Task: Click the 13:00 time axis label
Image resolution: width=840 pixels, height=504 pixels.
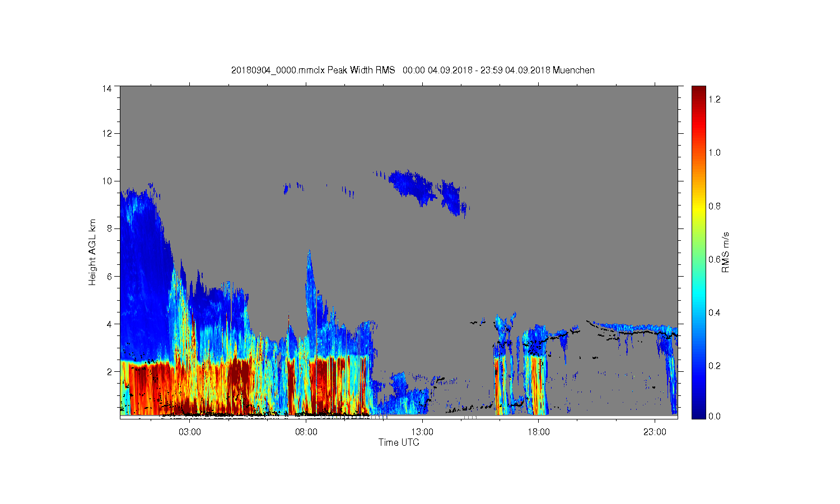Action: [x=422, y=432]
